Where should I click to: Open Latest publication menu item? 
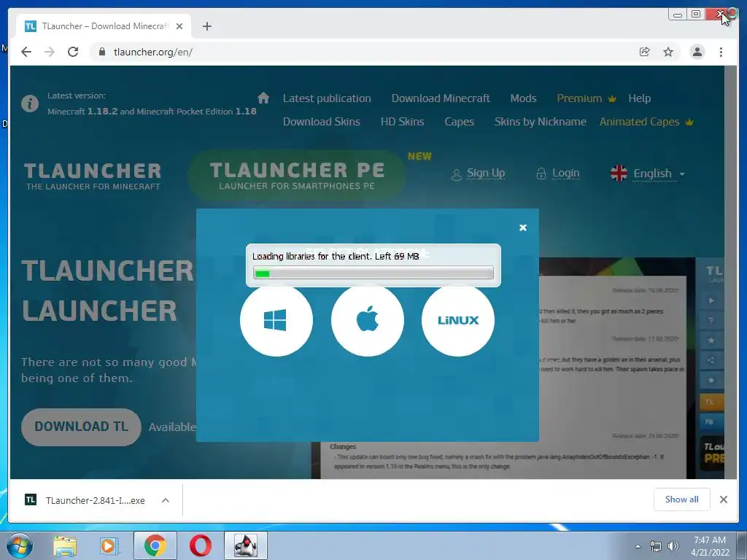(327, 98)
